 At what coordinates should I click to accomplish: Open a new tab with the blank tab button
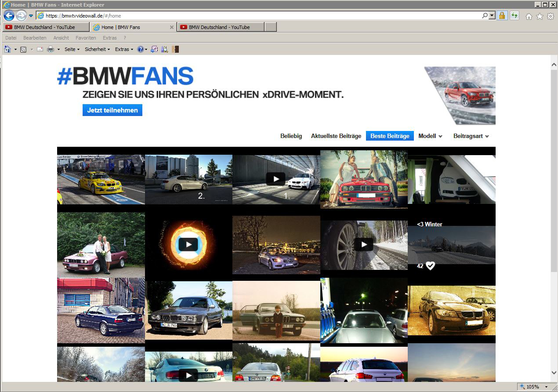pos(271,27)
